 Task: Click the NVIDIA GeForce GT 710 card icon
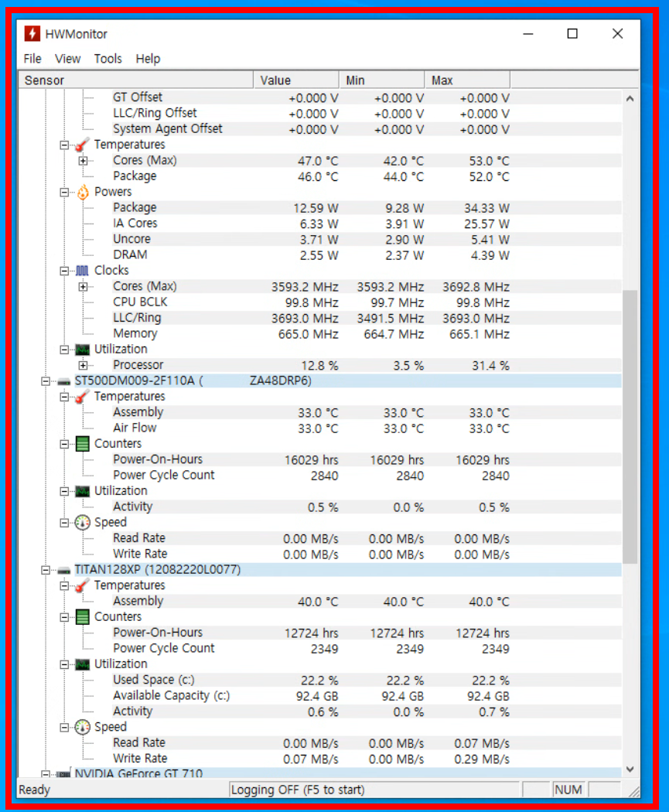pyautogui.click(x=63, y=774)
